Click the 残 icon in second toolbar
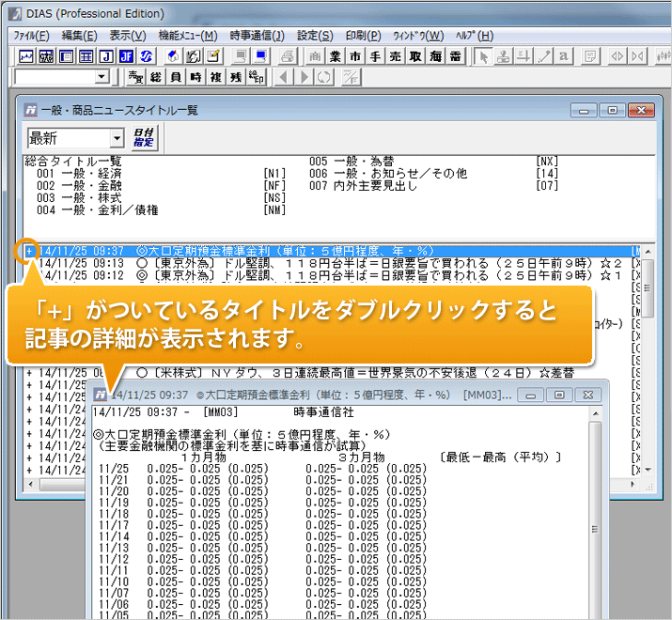Screen dimensions: 672x620 (x=235, y=77)
